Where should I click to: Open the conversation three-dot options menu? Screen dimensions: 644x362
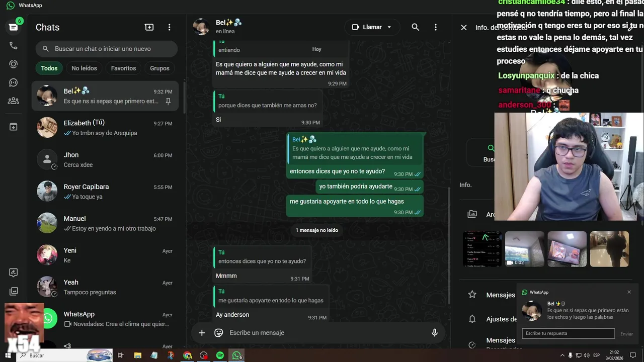pos(436,27)
